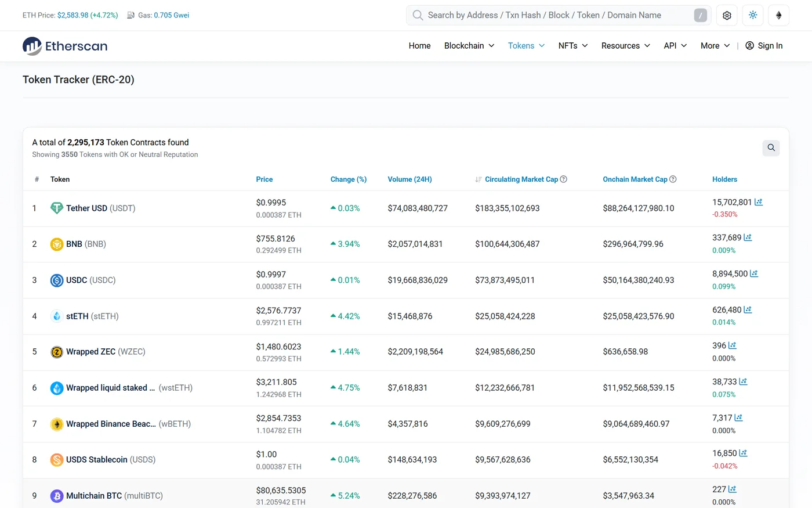Click BNB market cap $100,644,306,487
Viewport: 812px width, 508px height.
coord(507,244)
